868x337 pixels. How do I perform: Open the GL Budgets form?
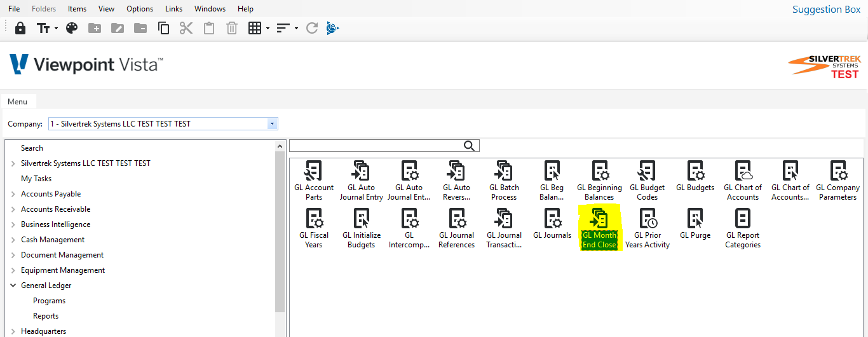pos(695,176)
